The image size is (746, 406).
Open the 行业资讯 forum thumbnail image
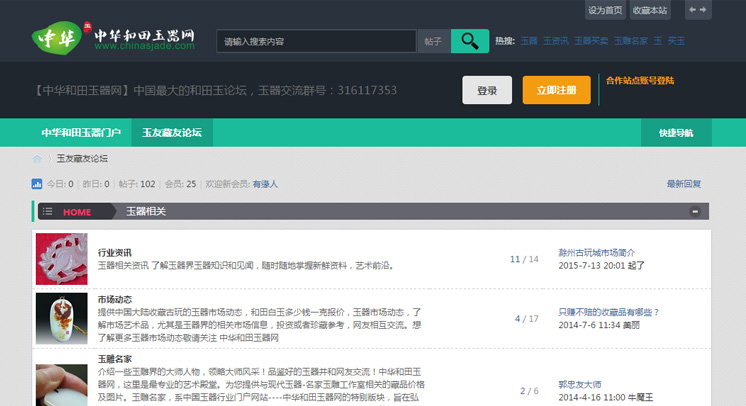[62, 259]
